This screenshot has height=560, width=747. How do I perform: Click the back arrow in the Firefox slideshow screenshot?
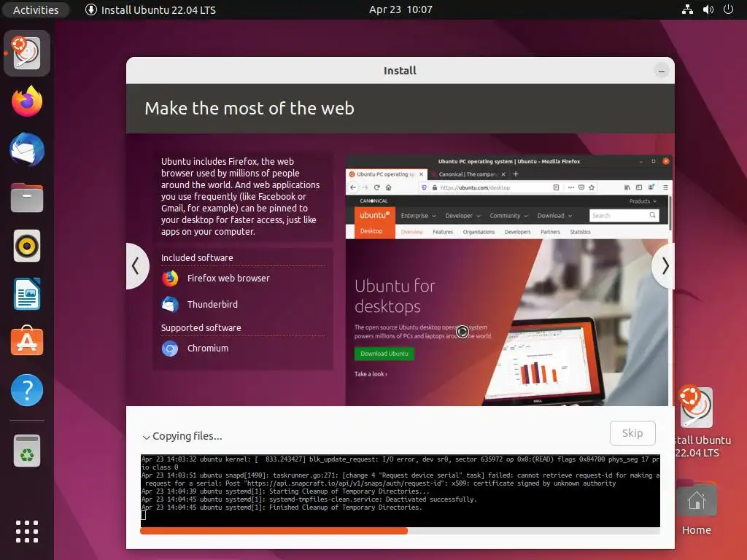(353, 187)
